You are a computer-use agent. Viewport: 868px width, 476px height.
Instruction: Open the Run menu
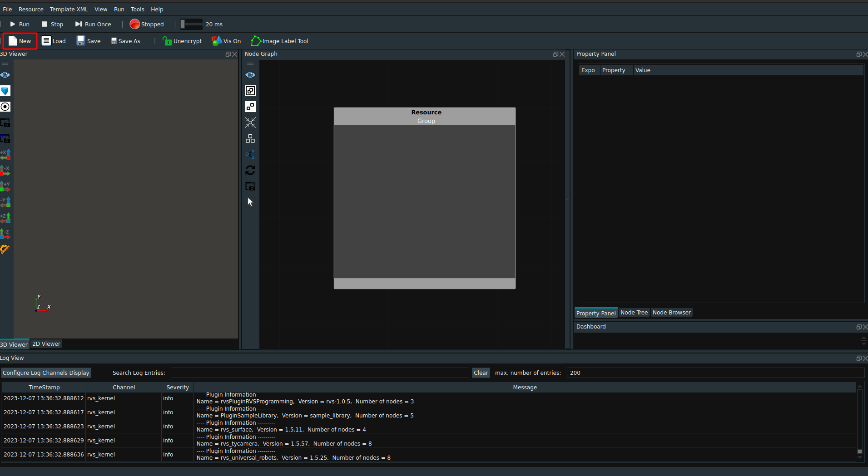(119, 9)
